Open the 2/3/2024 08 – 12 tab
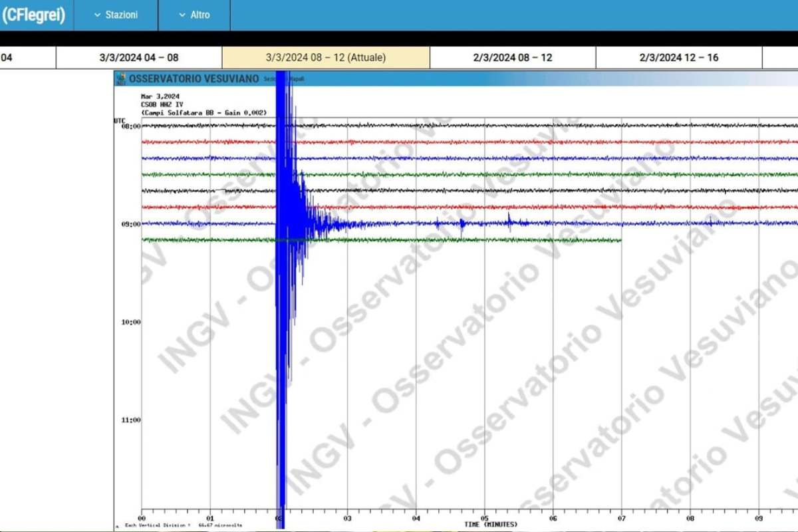 [x=513, y=57]
